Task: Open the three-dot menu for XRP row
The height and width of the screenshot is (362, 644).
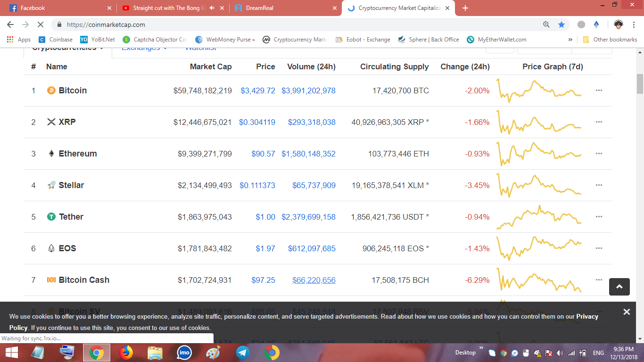Action: coord(599,122)
